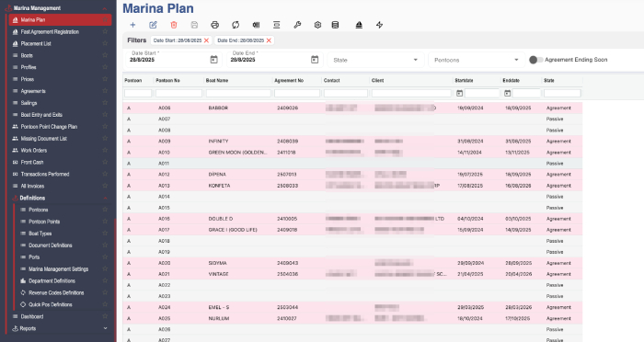Open the Profiles menu item
Viewport: 644px width, 342px height.
point(29,67)
